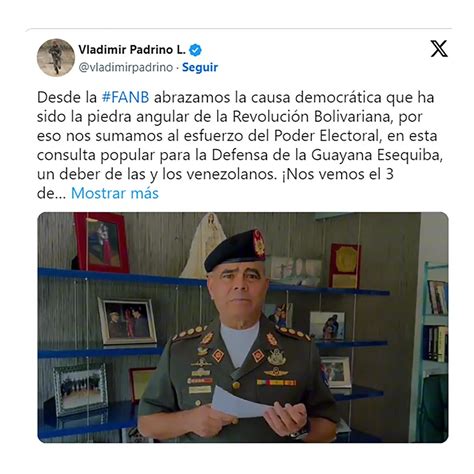Viewport: 474px width, 474px height.
Task: Click the silver-framed photo on middle shelf
Action: (x=127, y=321)
